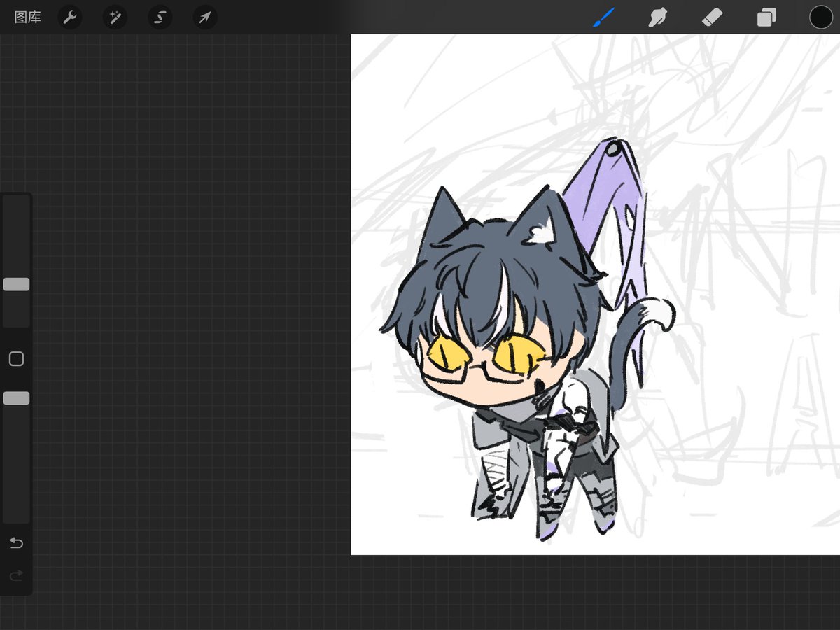Click the brush opacity slider handle
Viewport: 840px width, 630px height.
[16, 398]
